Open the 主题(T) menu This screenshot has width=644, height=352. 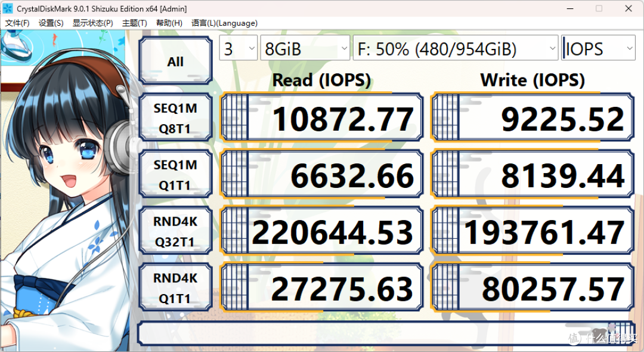(x=134, y=23)
